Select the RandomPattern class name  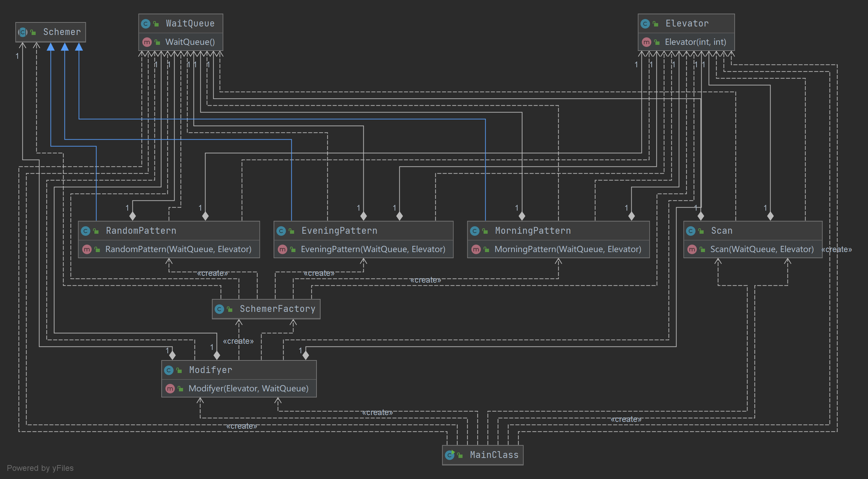pyautogui.click(x=141, y=231)
